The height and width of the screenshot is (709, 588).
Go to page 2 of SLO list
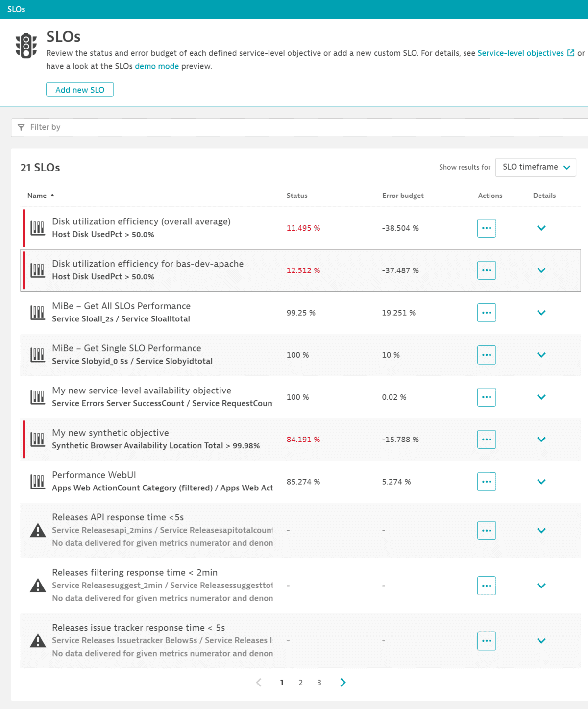click(300, 683)
